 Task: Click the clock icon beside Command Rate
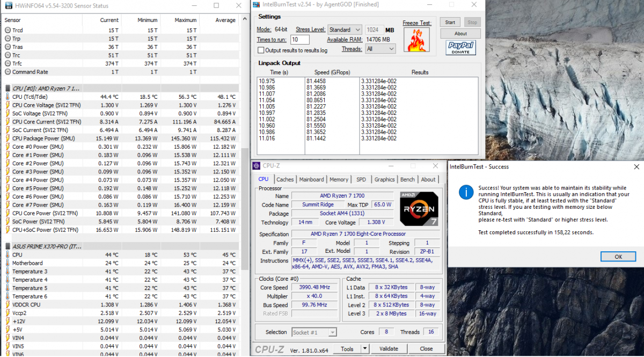pos(8,71)
